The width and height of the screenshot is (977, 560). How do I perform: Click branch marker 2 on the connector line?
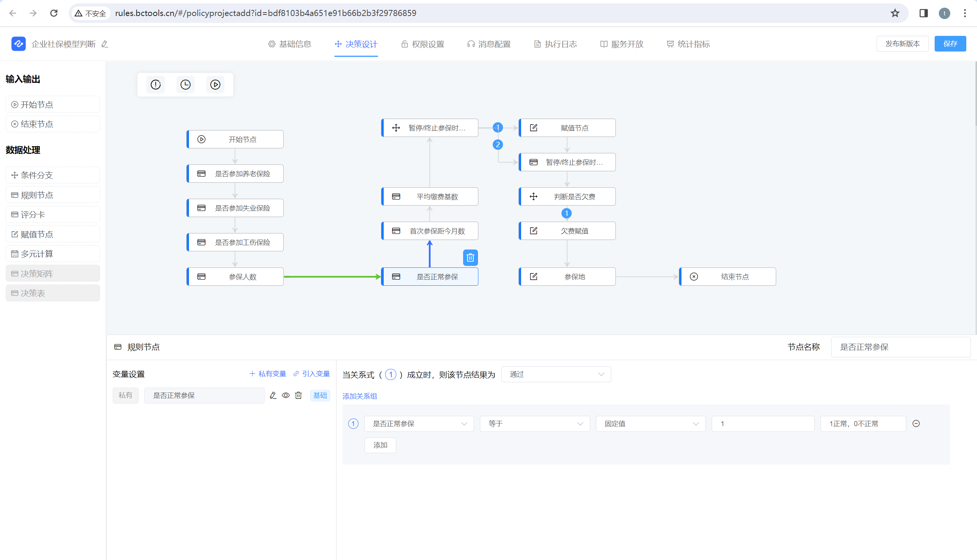click(497, 145)
